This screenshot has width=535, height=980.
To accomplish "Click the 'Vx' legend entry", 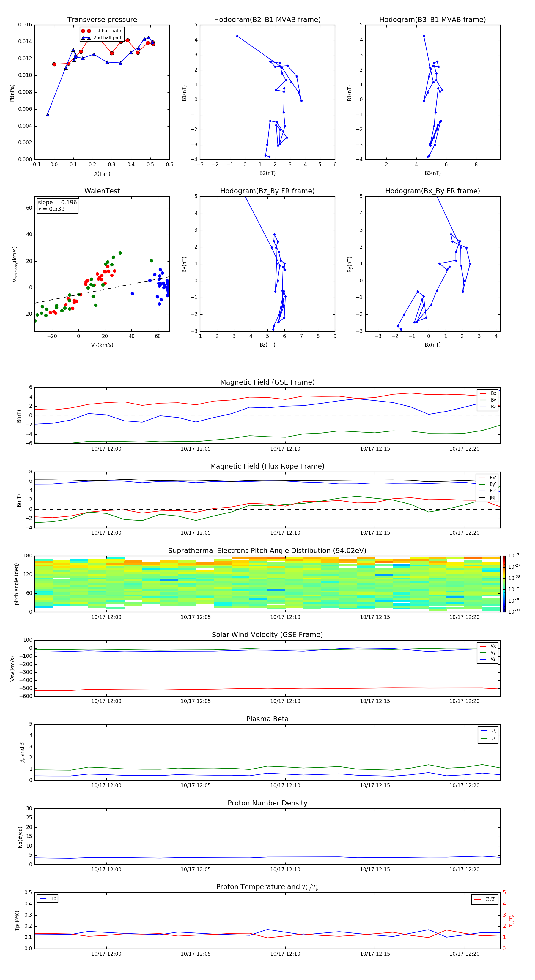I will tap(488, 647).
